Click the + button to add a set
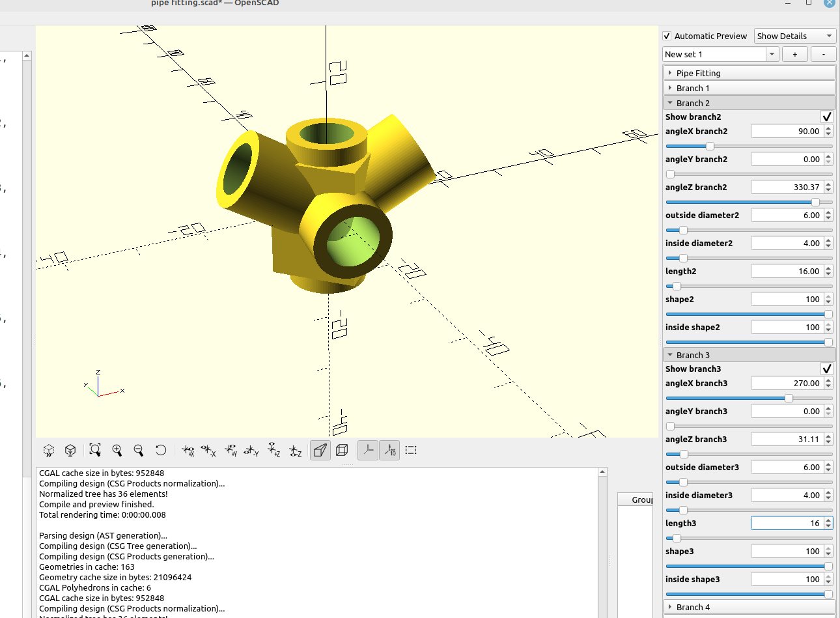 (x=795, y=53)
